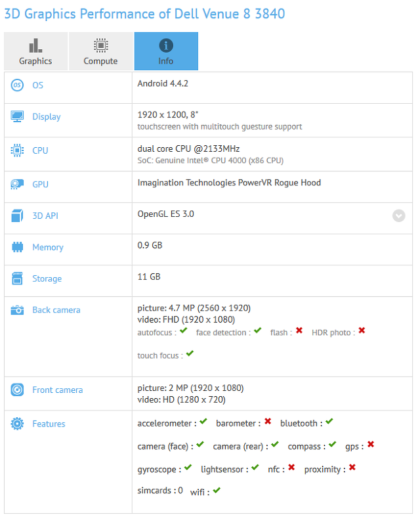The image size is (420, 519).
Task: Click the Back camera icon
Action: pyautogui.click(x=17, y=310)
